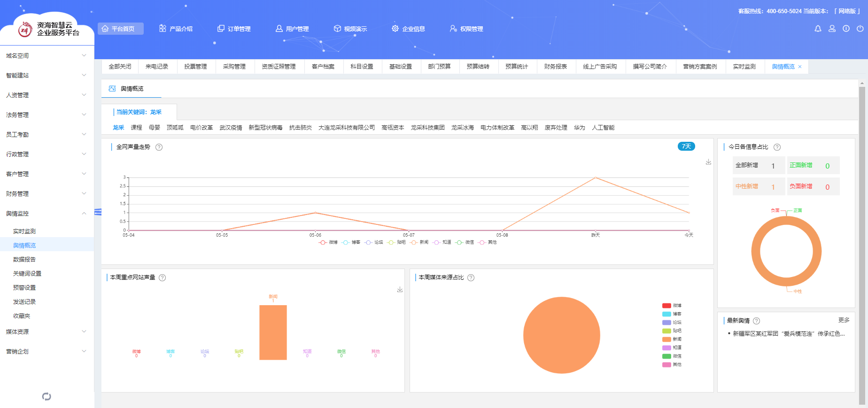Toggle 微博 series in trend chart legend
868x408 pixels.
pos(328,242)
